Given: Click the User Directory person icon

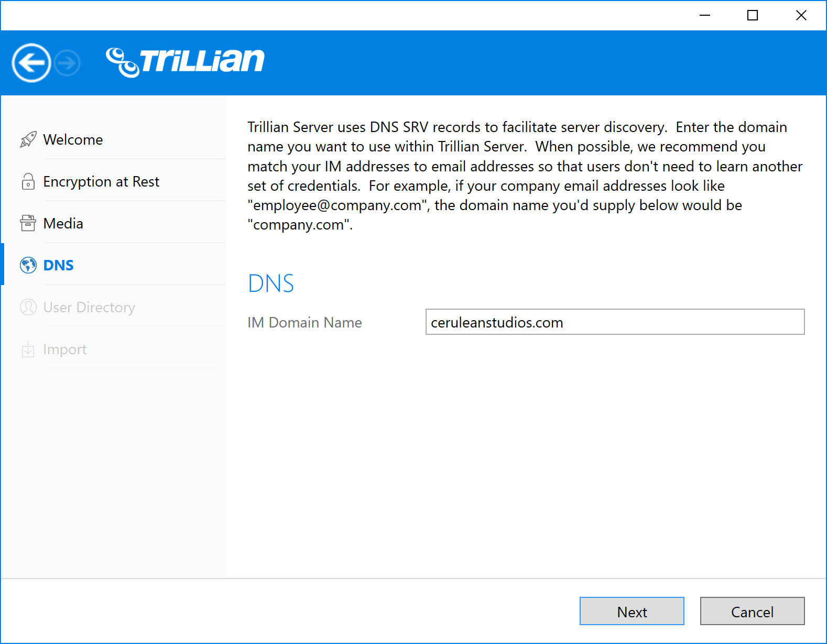Looking at the screenshot, I should tap(28, 307).
